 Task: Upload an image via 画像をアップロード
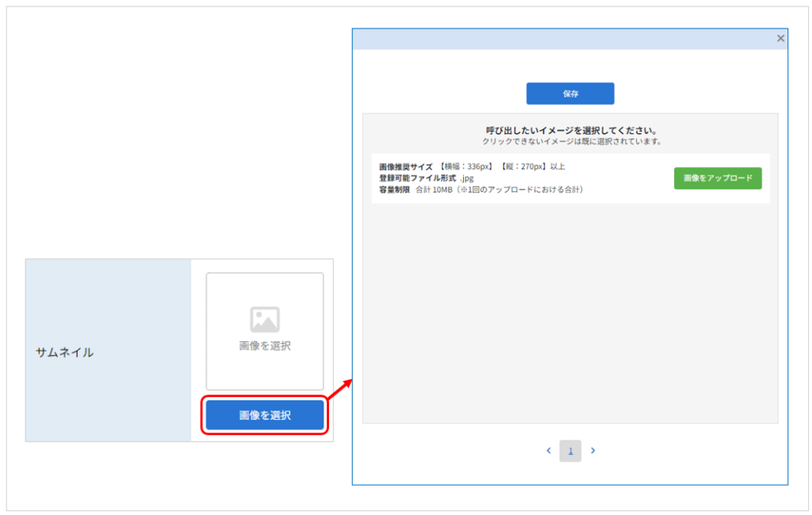pos(718,178)
